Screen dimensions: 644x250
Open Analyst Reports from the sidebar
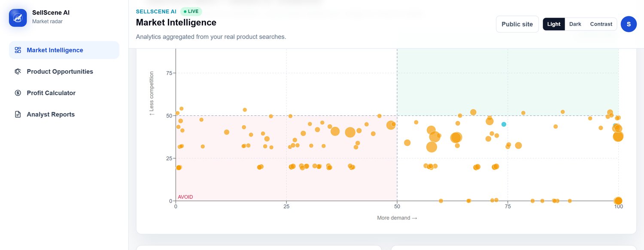point(64,114)
